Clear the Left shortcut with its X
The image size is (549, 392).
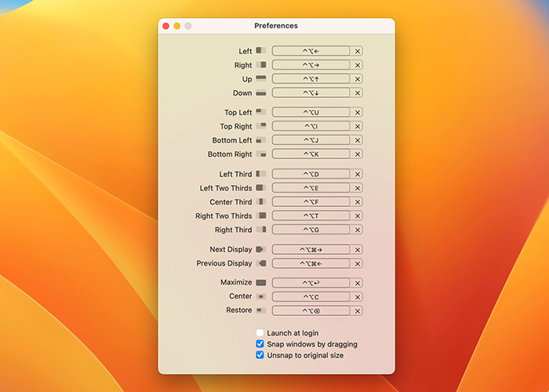point(357,51)
